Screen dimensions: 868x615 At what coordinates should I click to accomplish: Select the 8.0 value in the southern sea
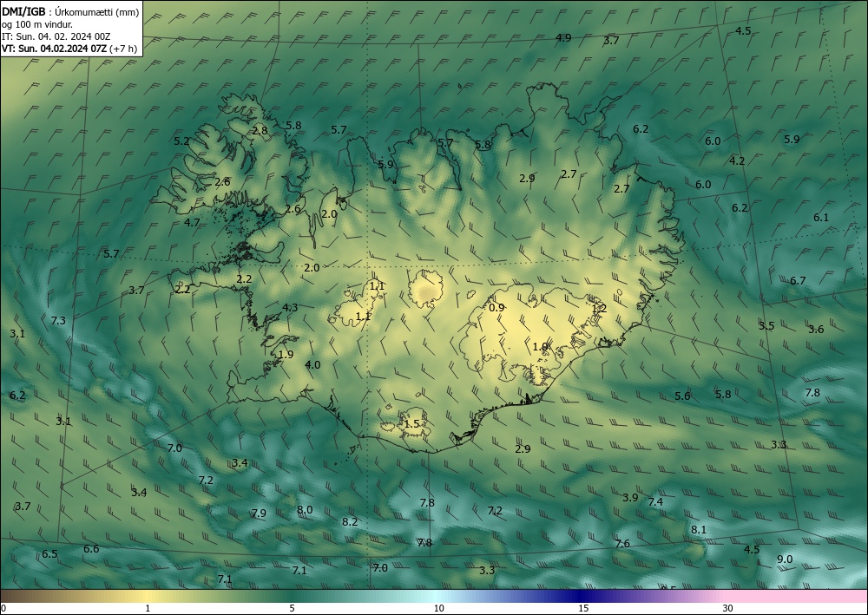coord(305,510)
